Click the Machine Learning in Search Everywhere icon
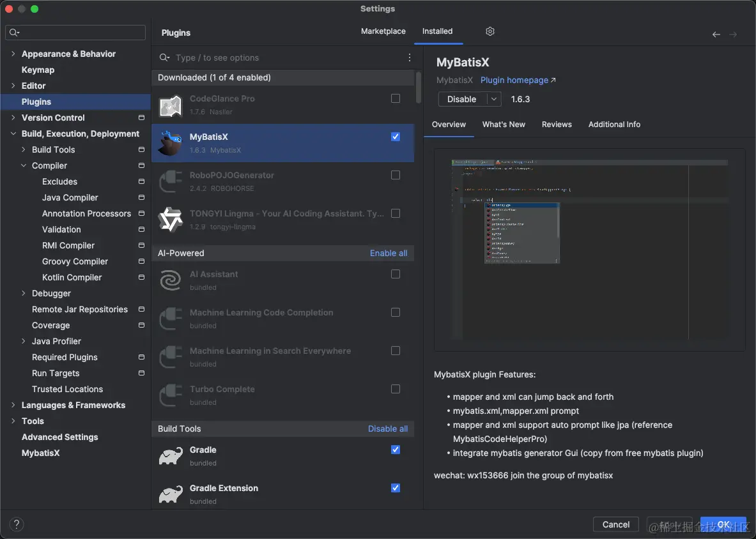756x539 pixels. [x=171, y=357]
